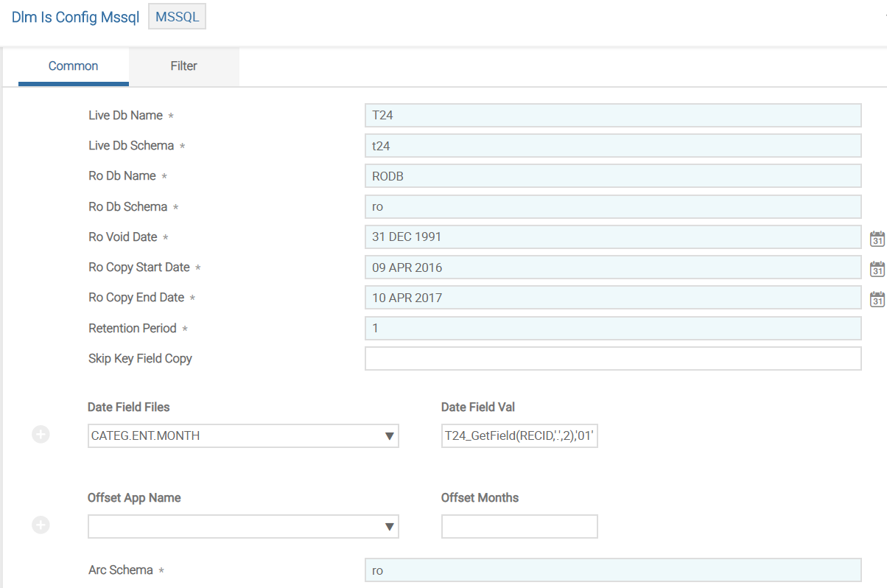Focus the Live Db Name field
The width and height of the screenshot is (887, 588).
pos(612,116)
